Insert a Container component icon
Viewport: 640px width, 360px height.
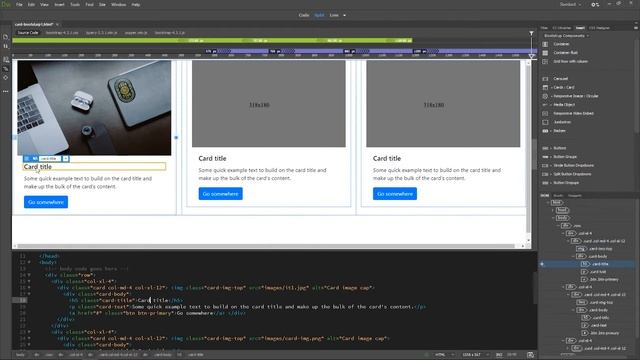click(x=545, y=44)
